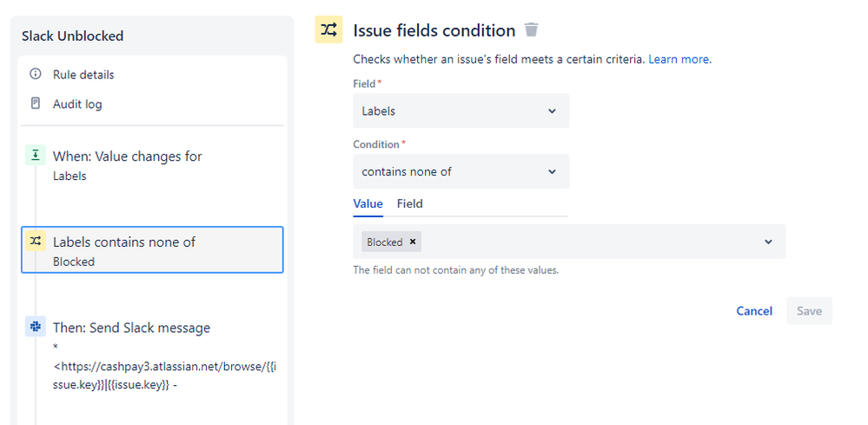Click the Rule details info icon
The height and width of the screenshot is (425, 868).
36,74
